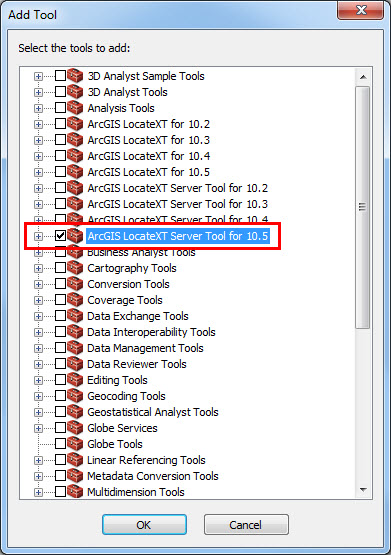Screen dimensions: 391x555
Task: Click the Linear Referencing Tools toolbox icon
Action: (x=75, y=460)
